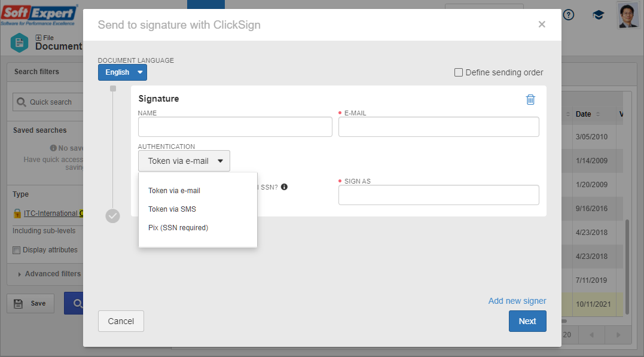Toggle Display attributes checkbox
Image resolution: width=644 pixels, height=357 pixels.
(16, 250)
